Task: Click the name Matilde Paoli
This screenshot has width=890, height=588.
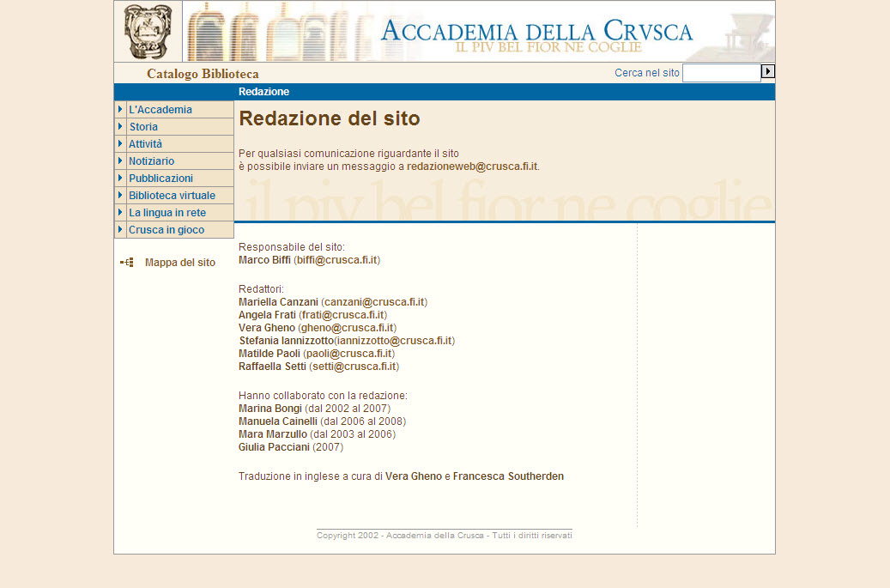Action: coord(269,354)
